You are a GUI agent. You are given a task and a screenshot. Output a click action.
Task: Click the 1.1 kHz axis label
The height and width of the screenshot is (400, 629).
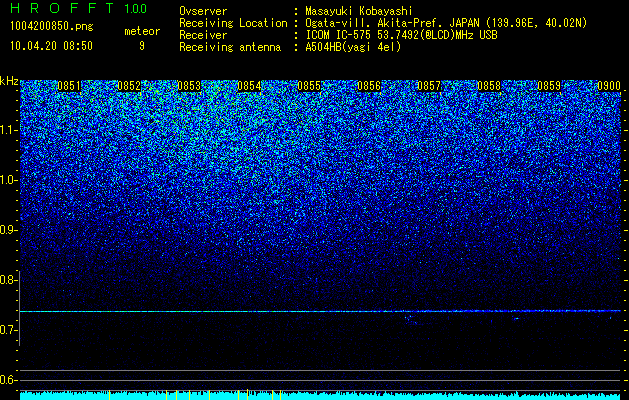[9, 130]
